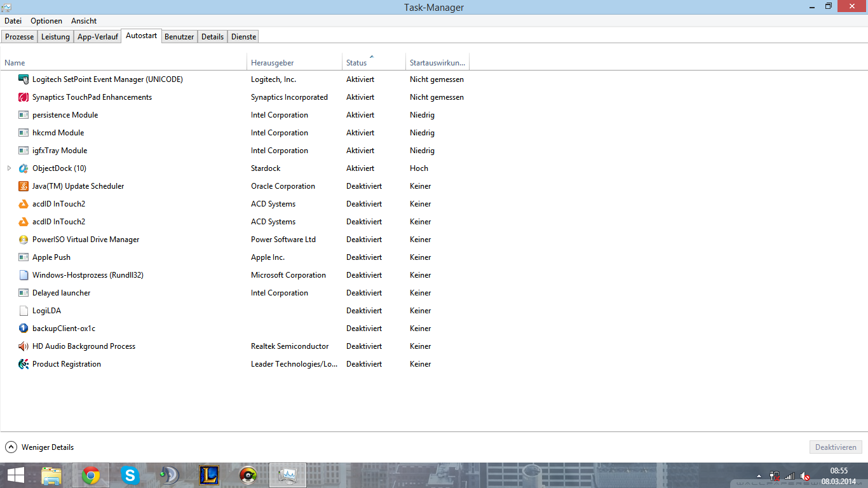This screenshot has width=868, height=488.
Task: Open Skype from the taskbar
Action: point(130,475)
